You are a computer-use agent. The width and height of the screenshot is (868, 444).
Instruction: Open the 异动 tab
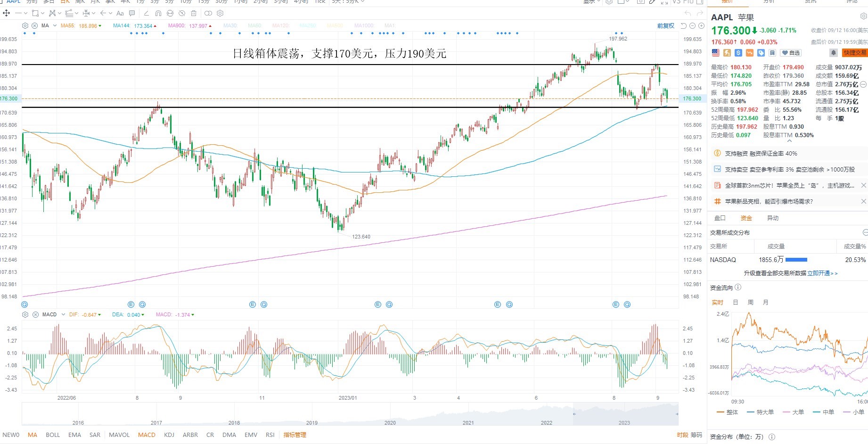(x=773, y=218)
